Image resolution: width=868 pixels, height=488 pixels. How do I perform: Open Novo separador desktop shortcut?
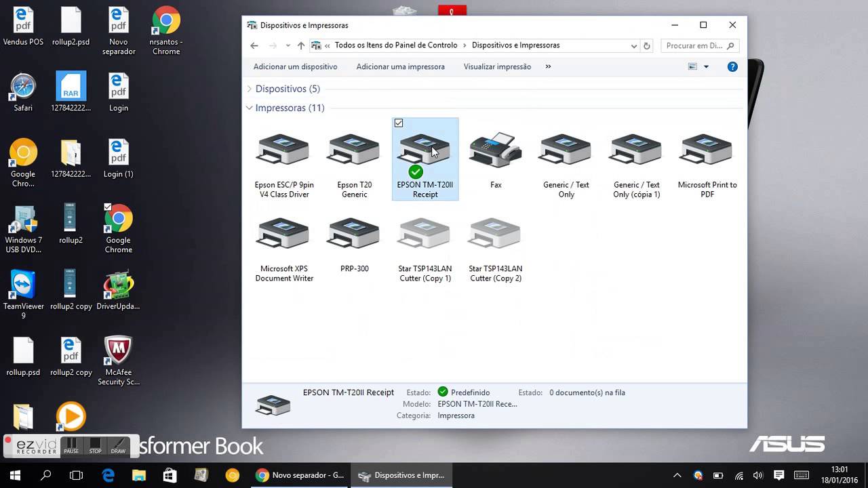pos(119,32)
